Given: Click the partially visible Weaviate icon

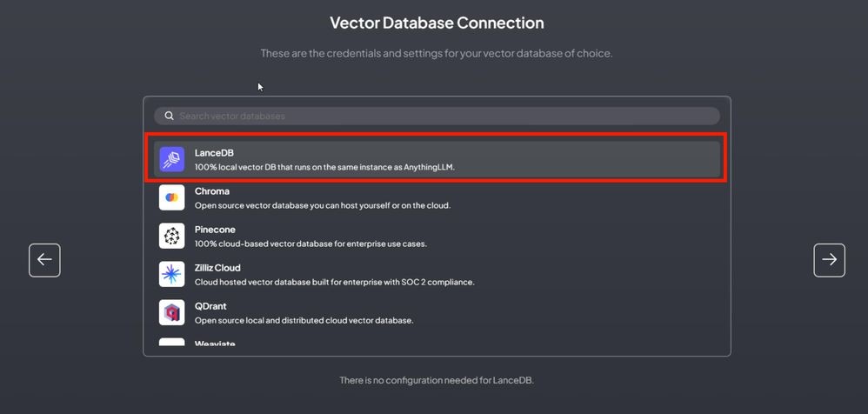Looking at the screenshot, I should click(x=171, y=342).
